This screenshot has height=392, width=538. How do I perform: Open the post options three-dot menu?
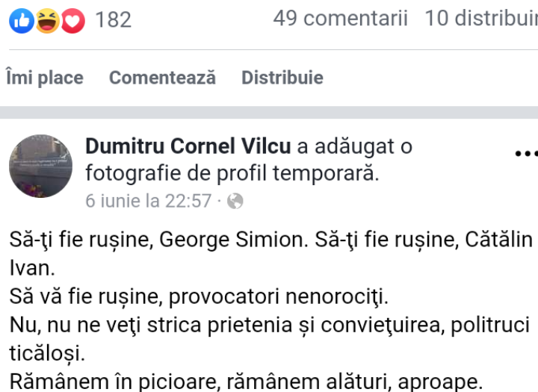tap(526, 154)
